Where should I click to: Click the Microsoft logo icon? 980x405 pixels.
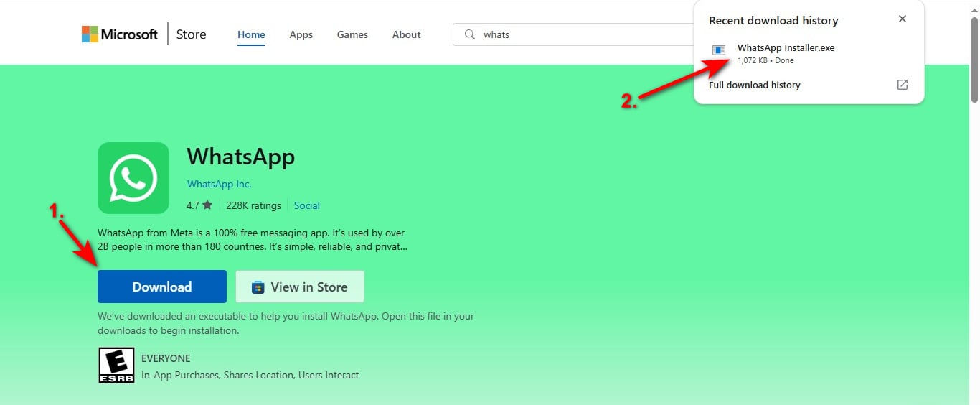coord(90,34)
